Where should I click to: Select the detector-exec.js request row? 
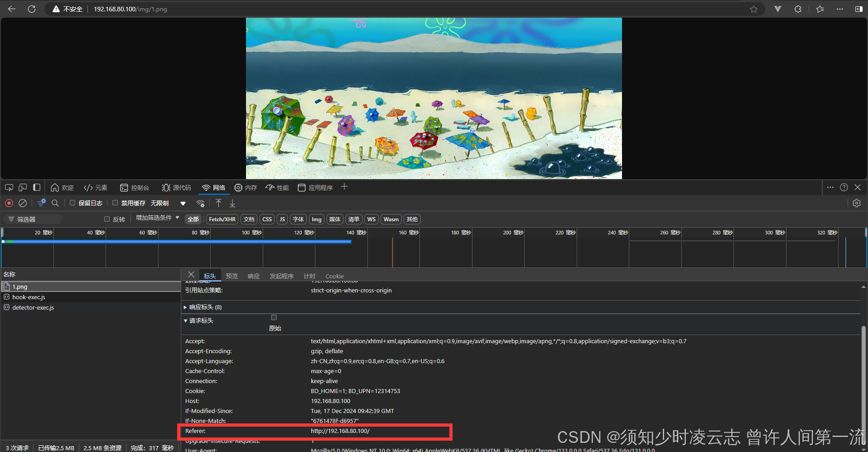point(91,307)
